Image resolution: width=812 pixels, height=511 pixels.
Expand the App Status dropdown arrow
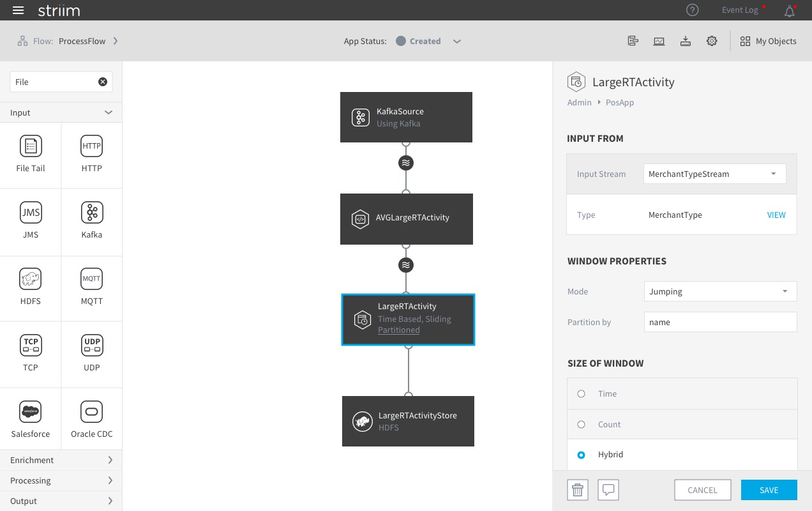click(457, 41)
